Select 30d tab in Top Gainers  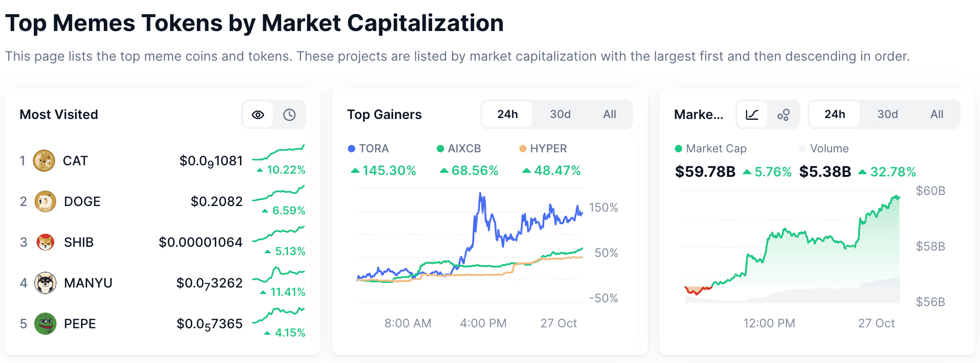pos(560,114)
